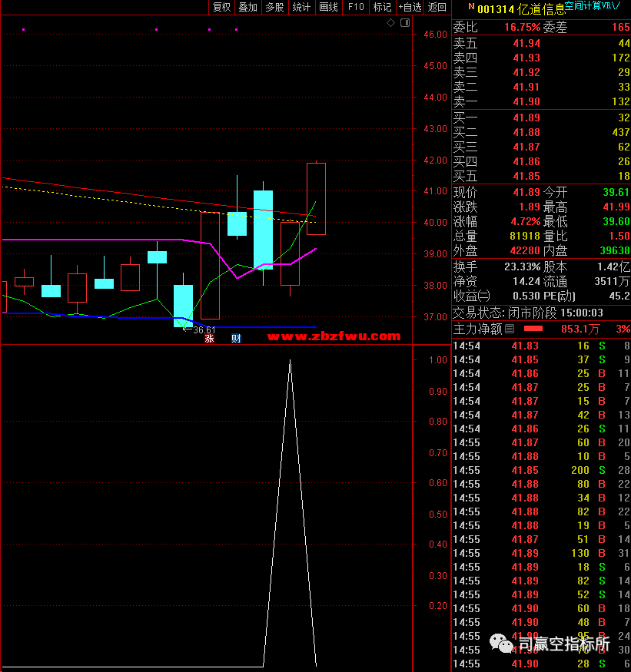Select the 14:55 tick with volume 130
Viewport: 631px width, 672px height.
(x=541, y=553)
